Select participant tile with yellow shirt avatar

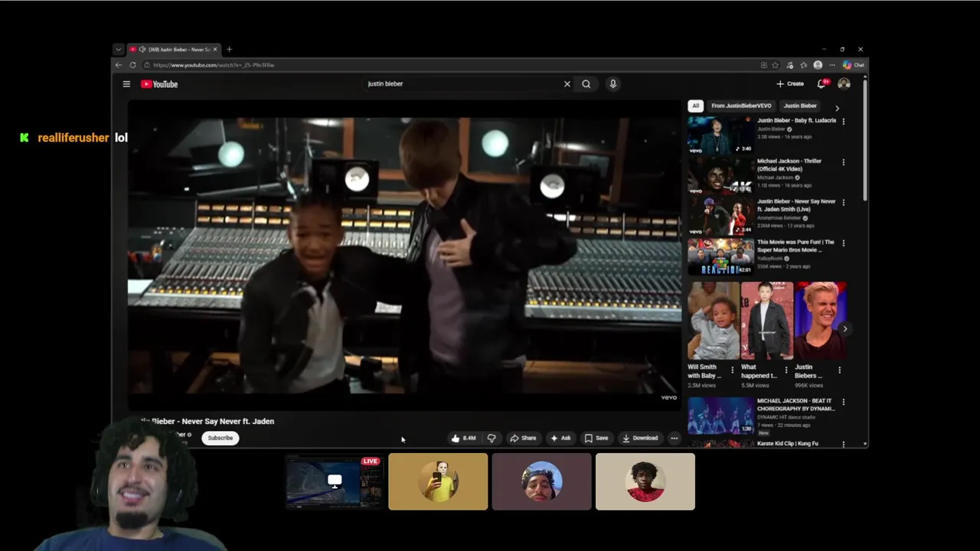[x=438, y=481]
